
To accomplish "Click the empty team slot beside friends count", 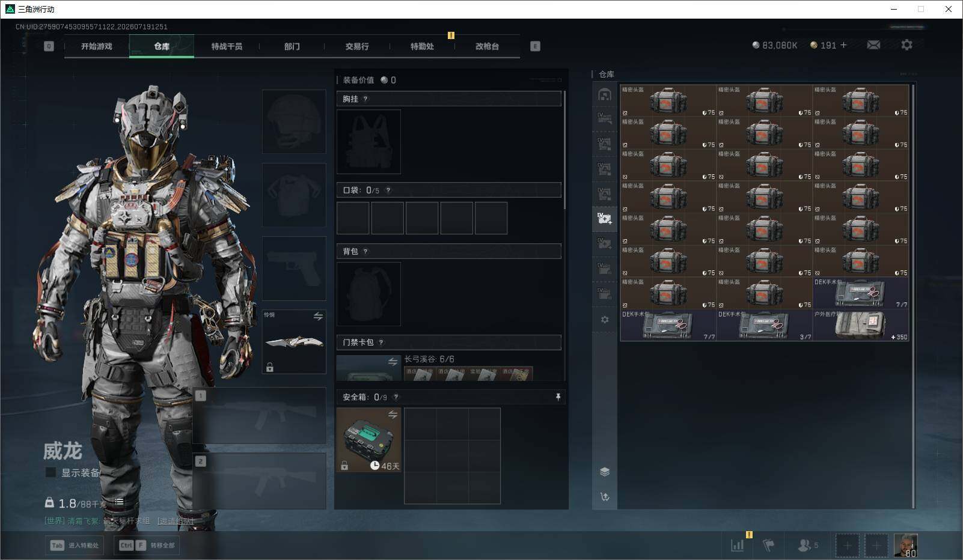I will [x=847, y=546].
